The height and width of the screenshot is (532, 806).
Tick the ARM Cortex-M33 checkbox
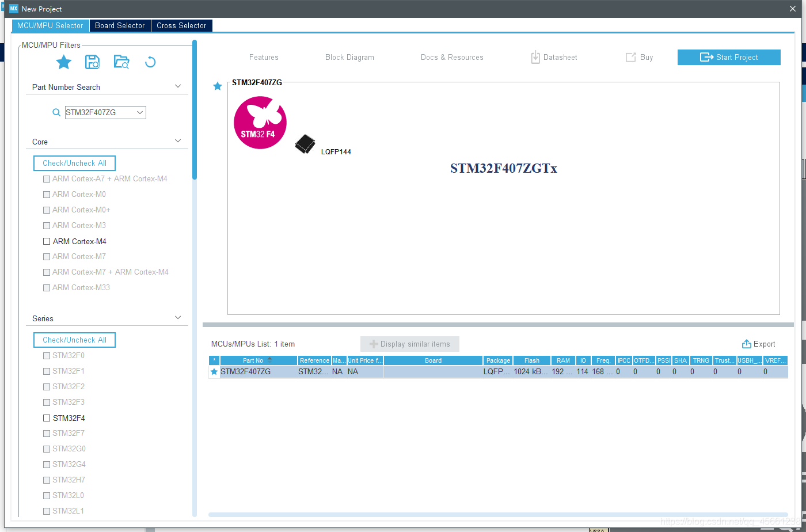(x=47, y=288)
